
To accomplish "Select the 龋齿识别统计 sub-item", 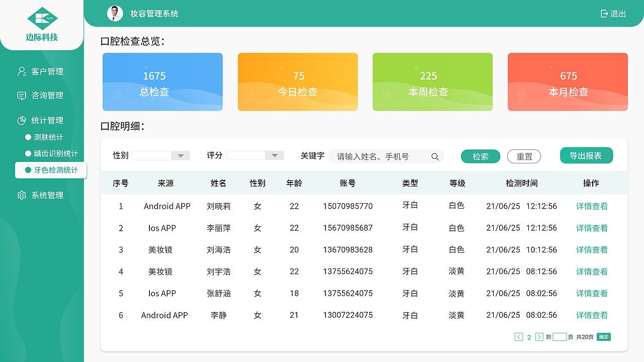I will pos(54,153).
